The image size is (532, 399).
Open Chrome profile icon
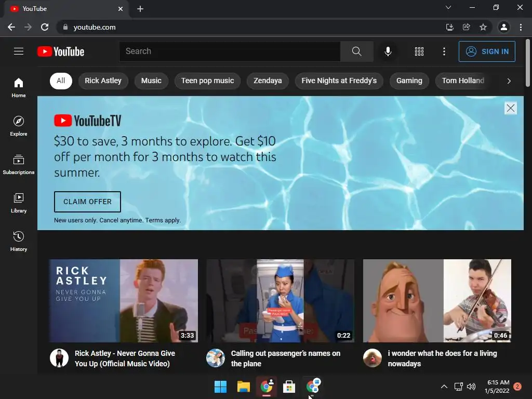tap(504, 27)
